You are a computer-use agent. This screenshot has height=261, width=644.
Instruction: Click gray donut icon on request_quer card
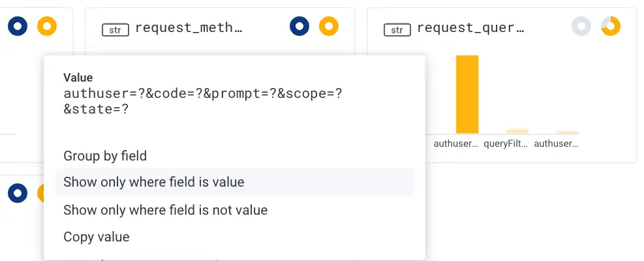pos(581,27)
